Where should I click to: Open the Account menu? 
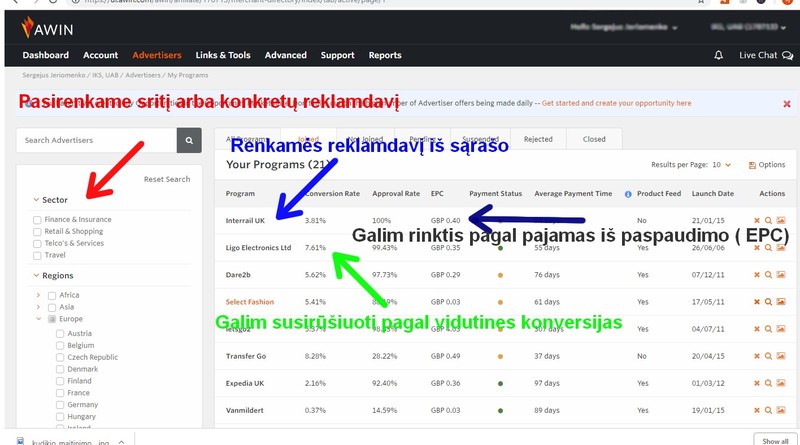pyautogui.click(x=101, y=55)
